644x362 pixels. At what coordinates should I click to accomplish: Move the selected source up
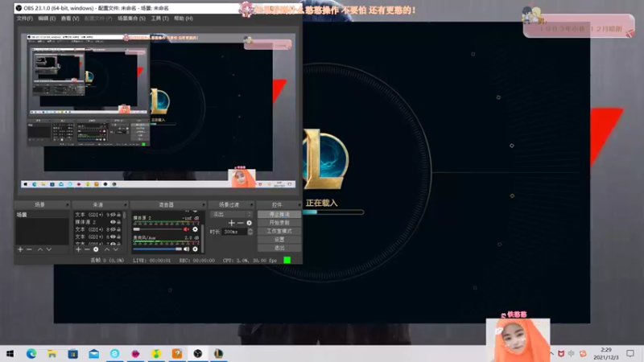(x=107, y=249)
